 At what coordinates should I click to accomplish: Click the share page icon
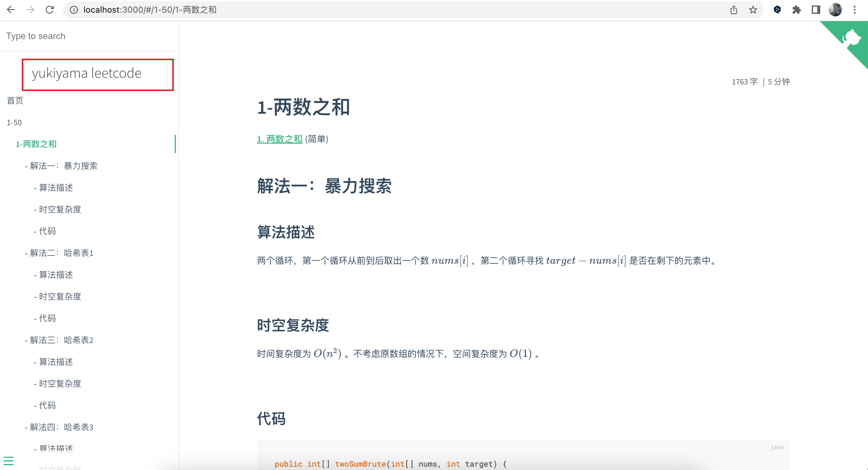(734, 10)
